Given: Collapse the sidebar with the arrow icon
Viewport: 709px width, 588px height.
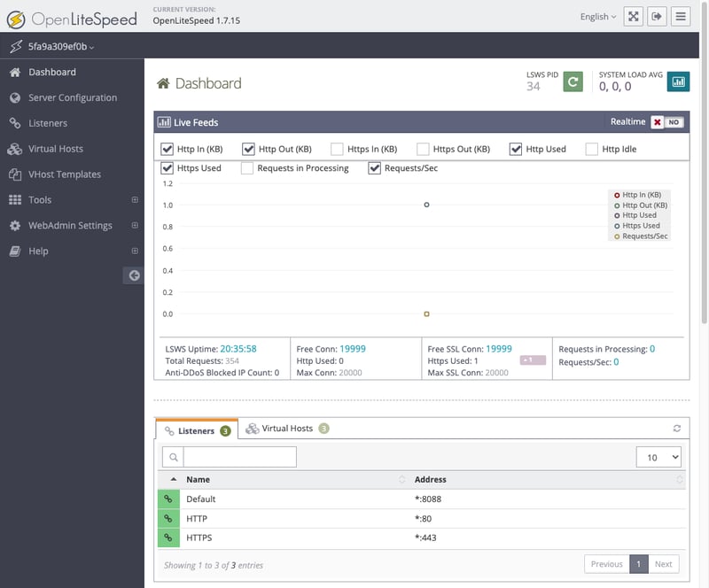Looking at the screenshot, I should pos(134,275).
